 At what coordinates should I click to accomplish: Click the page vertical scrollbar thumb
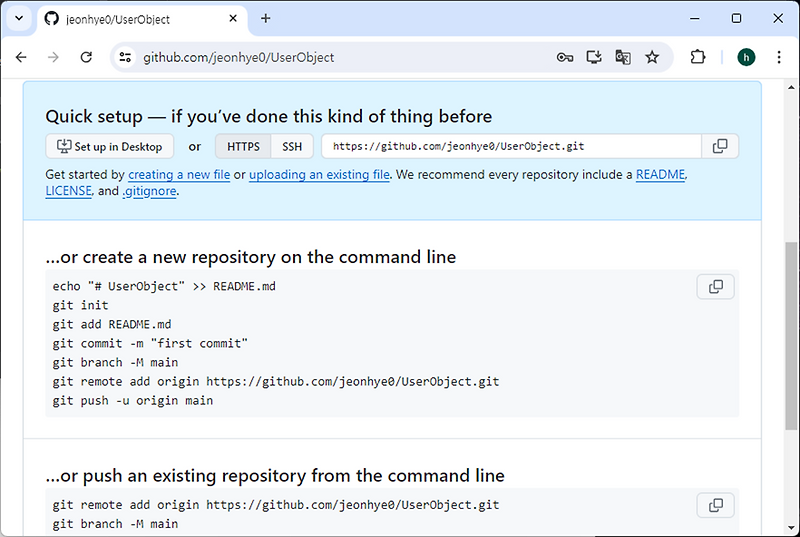click(791, 336)
